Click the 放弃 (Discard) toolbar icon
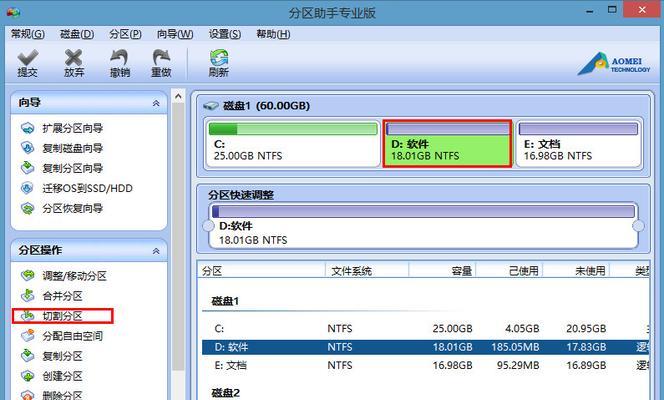 (x=74, y=58)
